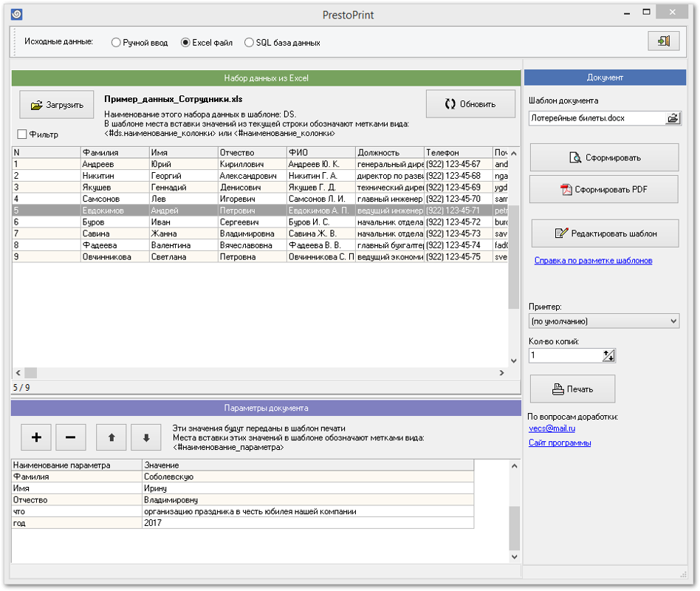Viewport: 700px width, 591px height.
Task: Click the add parameter plus button
Action: tap(36, 437)
